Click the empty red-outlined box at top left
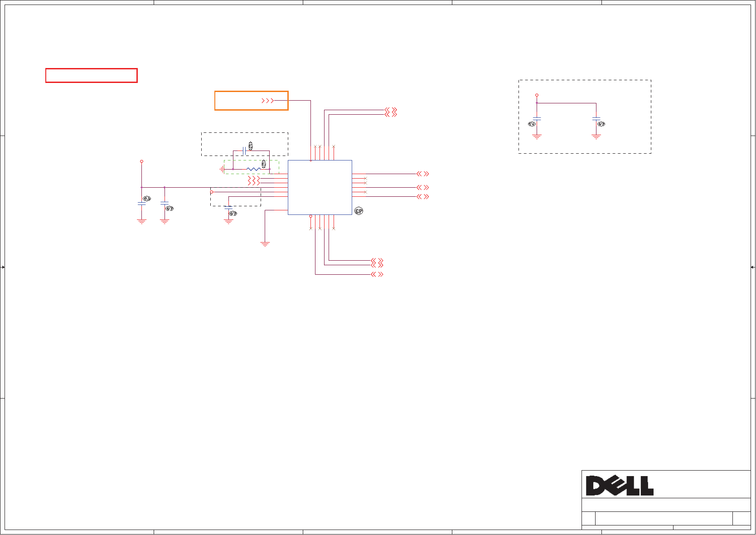 pyautogui.click(x=91, y=75)
